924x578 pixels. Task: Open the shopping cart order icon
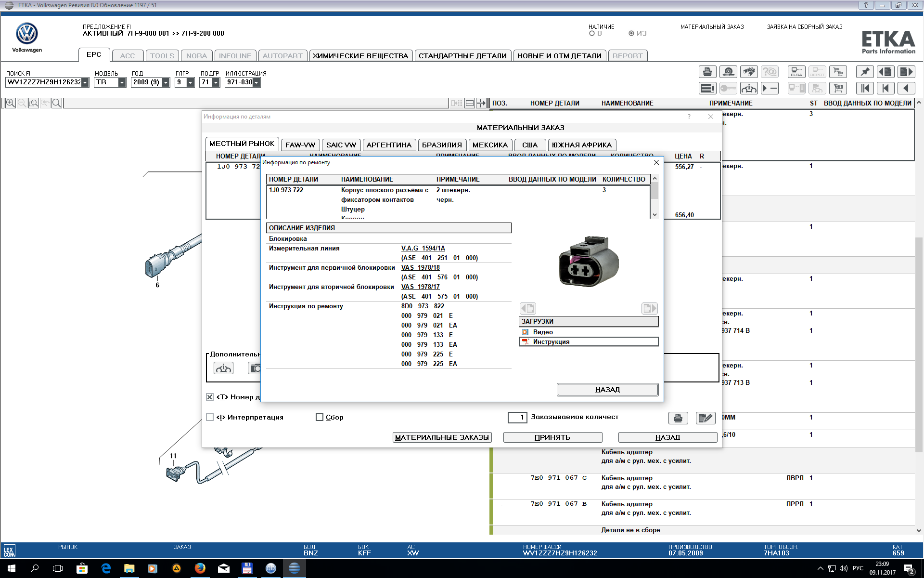[838, 88]
